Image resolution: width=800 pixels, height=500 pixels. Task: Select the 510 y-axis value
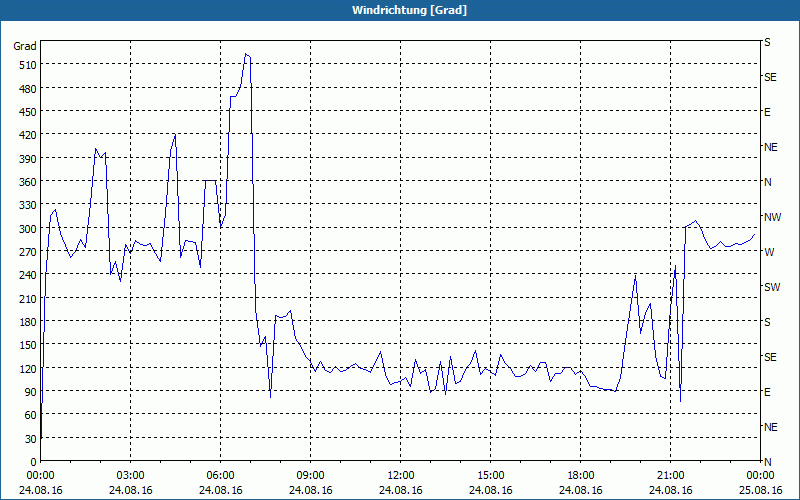coord(28,65)
